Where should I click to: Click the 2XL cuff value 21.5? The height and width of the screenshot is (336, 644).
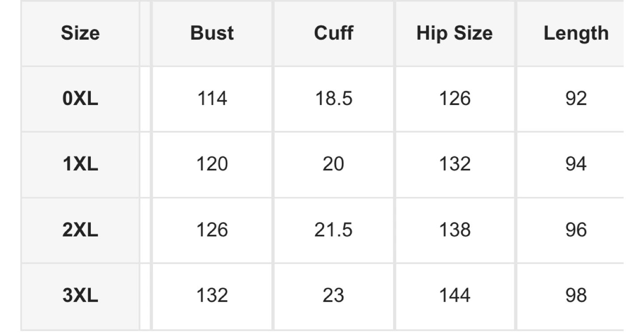tap(333, 230)
